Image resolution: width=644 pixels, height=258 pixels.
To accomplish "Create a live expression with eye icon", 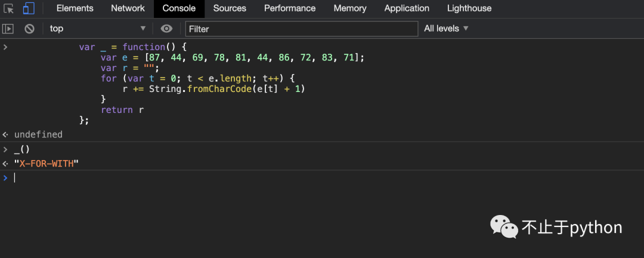I will point(166,29).
